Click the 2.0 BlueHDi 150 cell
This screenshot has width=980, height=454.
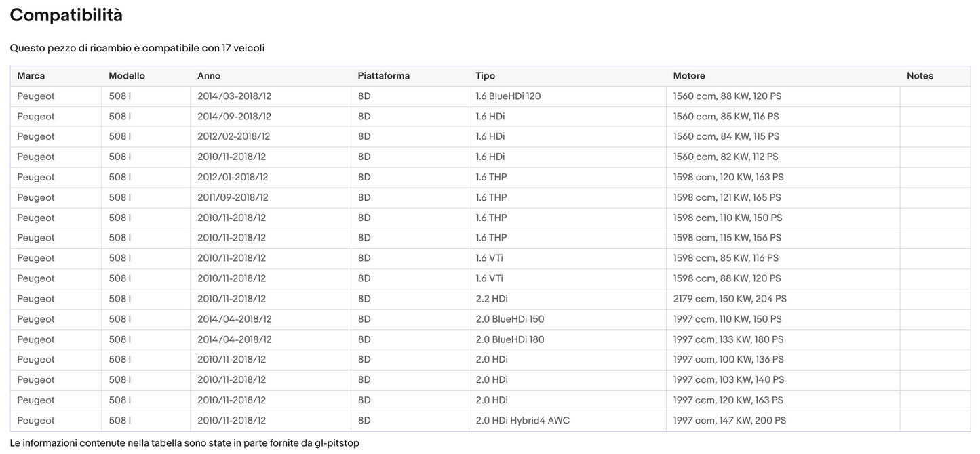[x=510, y=319]
